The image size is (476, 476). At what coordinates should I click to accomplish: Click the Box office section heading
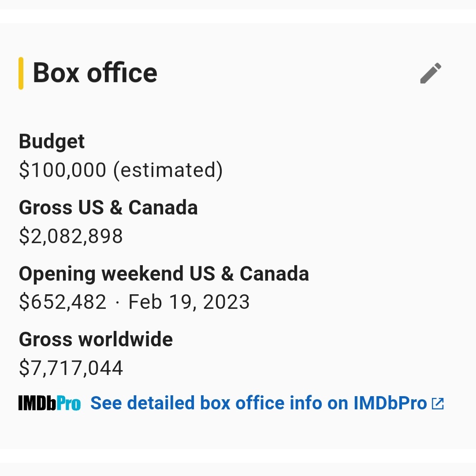pos(95,73)
